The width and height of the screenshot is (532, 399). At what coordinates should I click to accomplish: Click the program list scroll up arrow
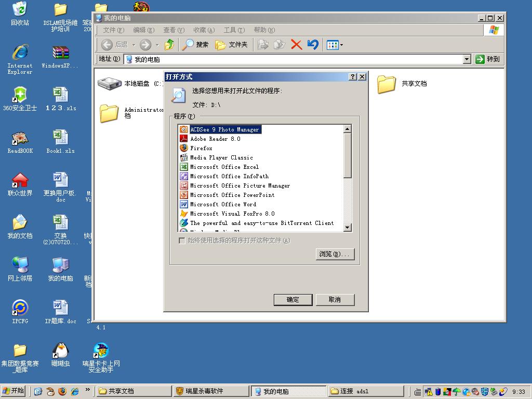pos(347,129)
